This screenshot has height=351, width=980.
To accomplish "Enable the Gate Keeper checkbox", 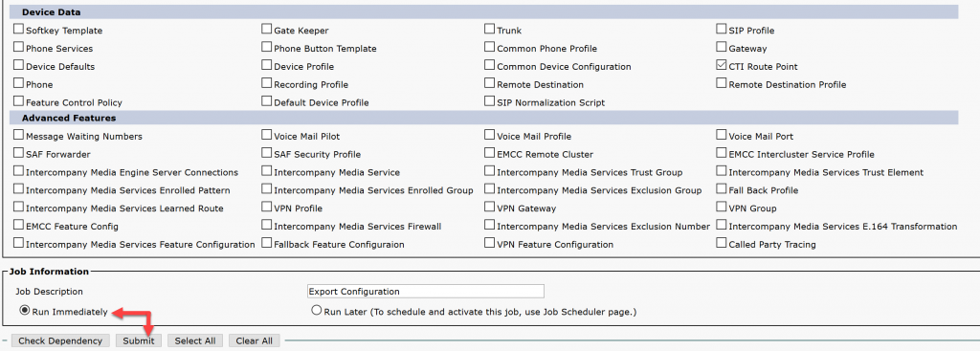I will pyautogui.click(x=267, y=29).
